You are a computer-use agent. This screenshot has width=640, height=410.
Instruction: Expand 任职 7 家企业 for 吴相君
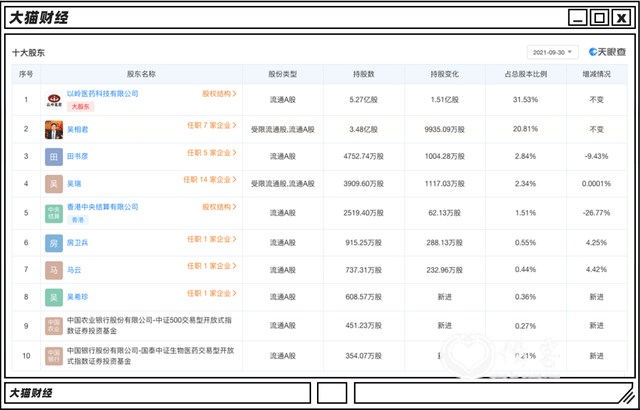pos(212,125)
